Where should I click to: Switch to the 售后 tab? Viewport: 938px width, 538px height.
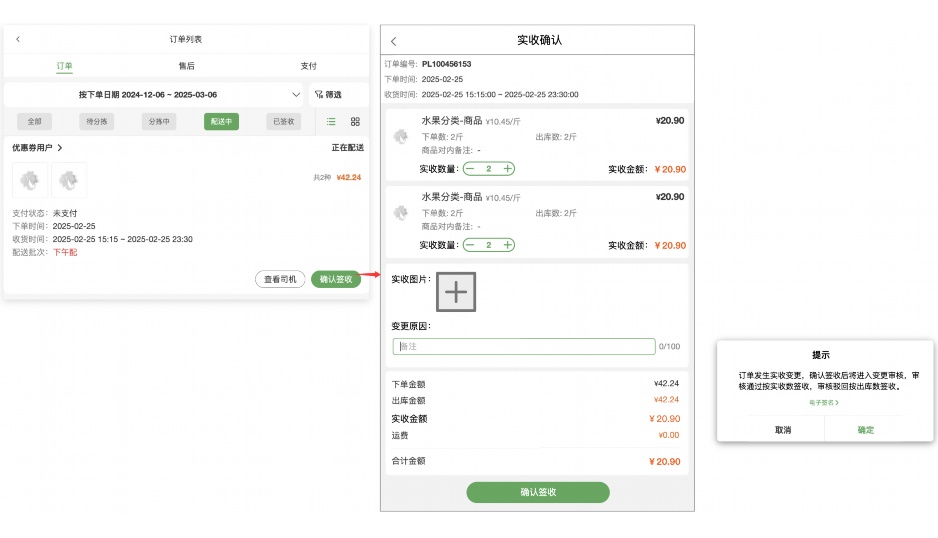pyautogui.click(x=187, y=66)
